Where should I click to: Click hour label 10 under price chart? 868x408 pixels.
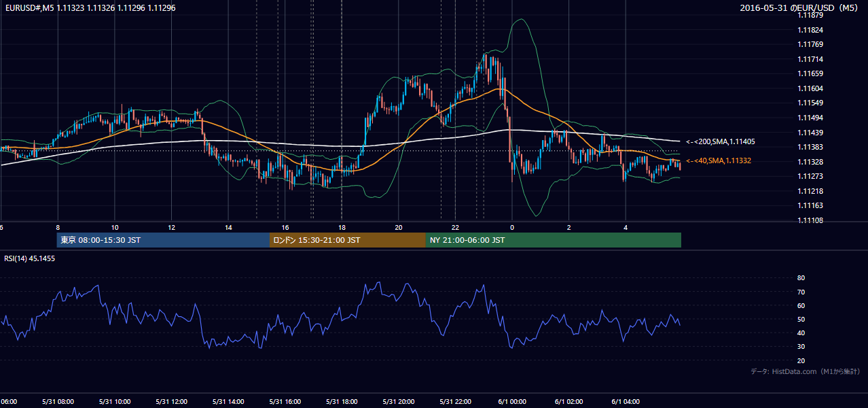click(x=115, y=228)
